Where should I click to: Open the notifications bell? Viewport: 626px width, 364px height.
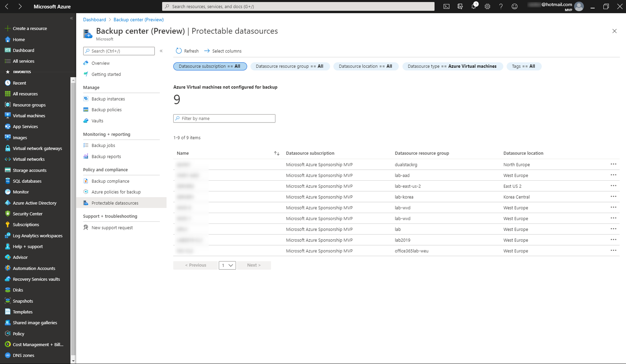tap(474, 6)
